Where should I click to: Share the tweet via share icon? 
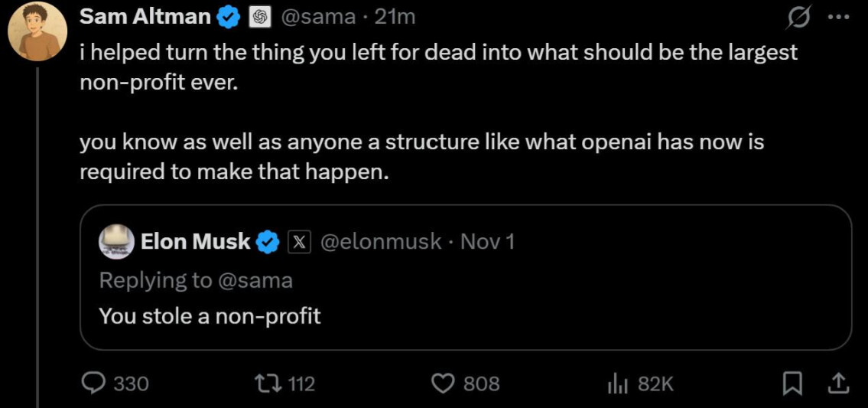point(837,382)
